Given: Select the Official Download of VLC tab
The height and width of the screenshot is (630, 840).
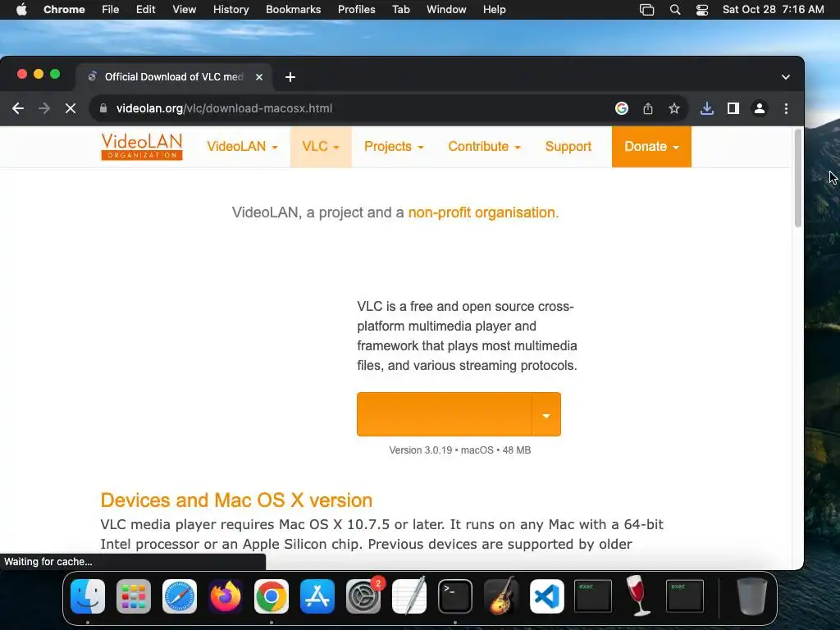Looking at the screenshot, I should 174,77.
